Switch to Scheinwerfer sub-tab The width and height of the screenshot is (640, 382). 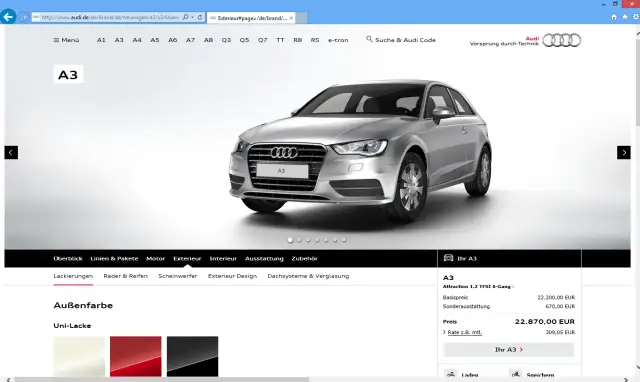[x=178, y=276]
